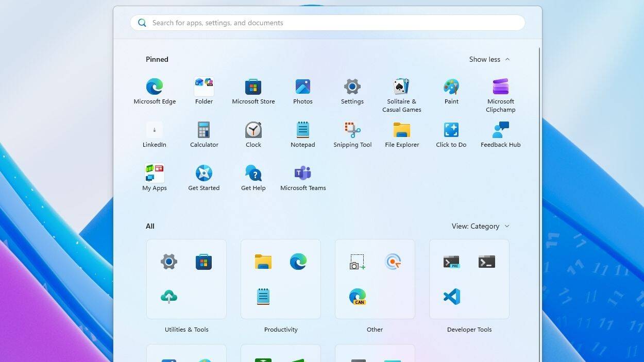Image resolution: width=644 pixels, height=362 pixels.
Task: Open Microsoft Edge from pinned apps
Action: [x=155, y=92]
